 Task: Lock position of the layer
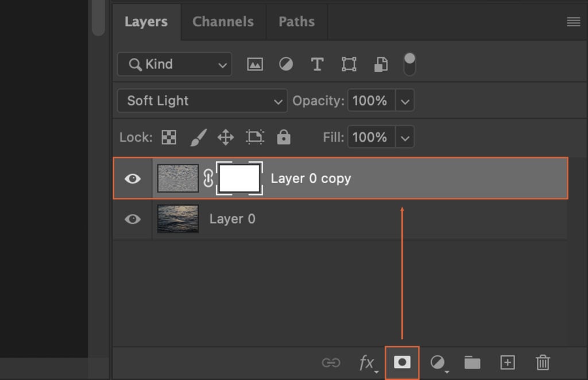coord(226,137)
